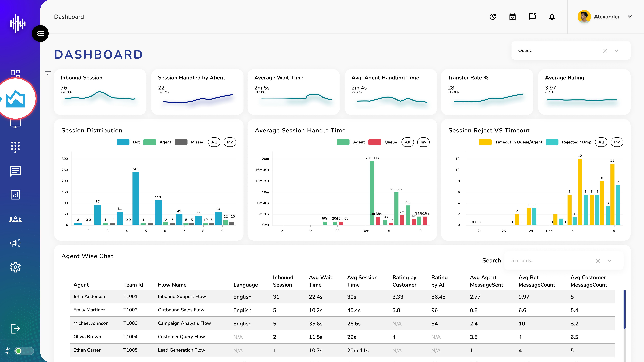Open the Avg. Agent Handling Time card
Screen dimensions: 644x362
click(x=391, y=92)
